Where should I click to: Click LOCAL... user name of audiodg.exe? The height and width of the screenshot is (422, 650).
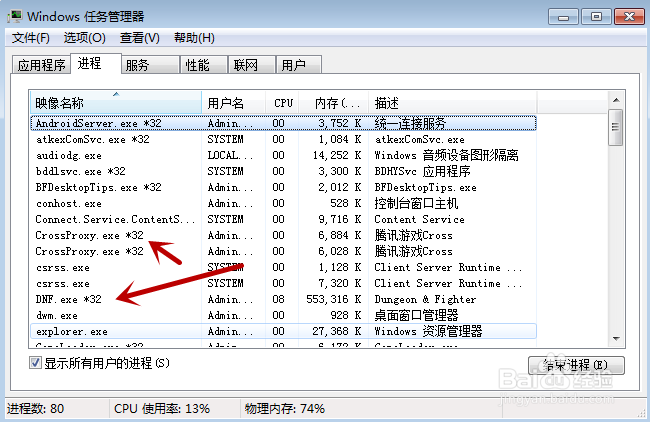[230, 155]
